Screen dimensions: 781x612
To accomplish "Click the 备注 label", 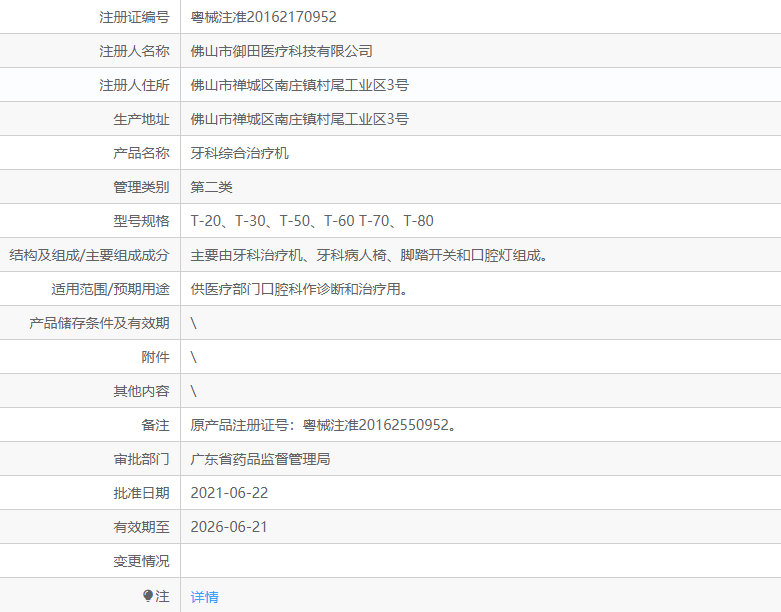I will [x=155, y=425].
